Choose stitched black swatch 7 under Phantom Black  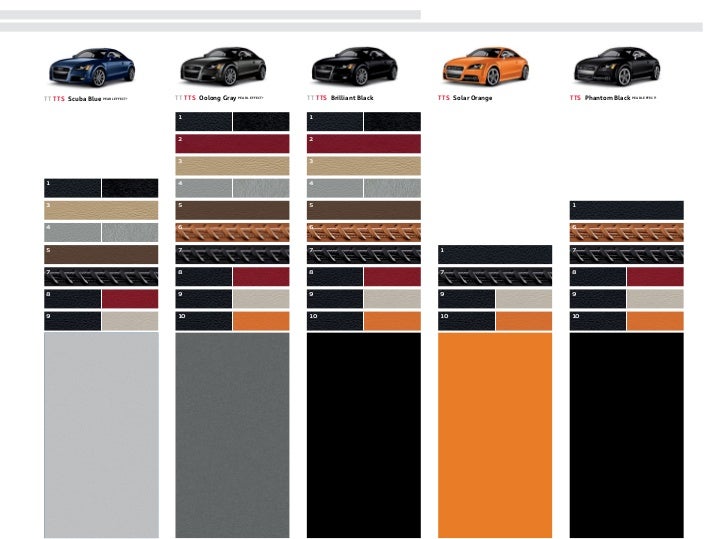point(626,254)
